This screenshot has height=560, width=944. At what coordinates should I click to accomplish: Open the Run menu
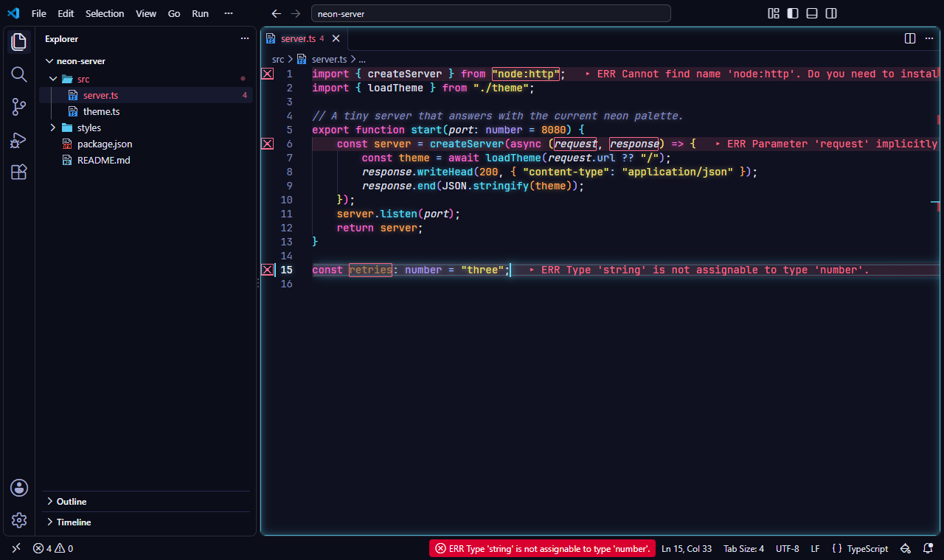[200, 13]
